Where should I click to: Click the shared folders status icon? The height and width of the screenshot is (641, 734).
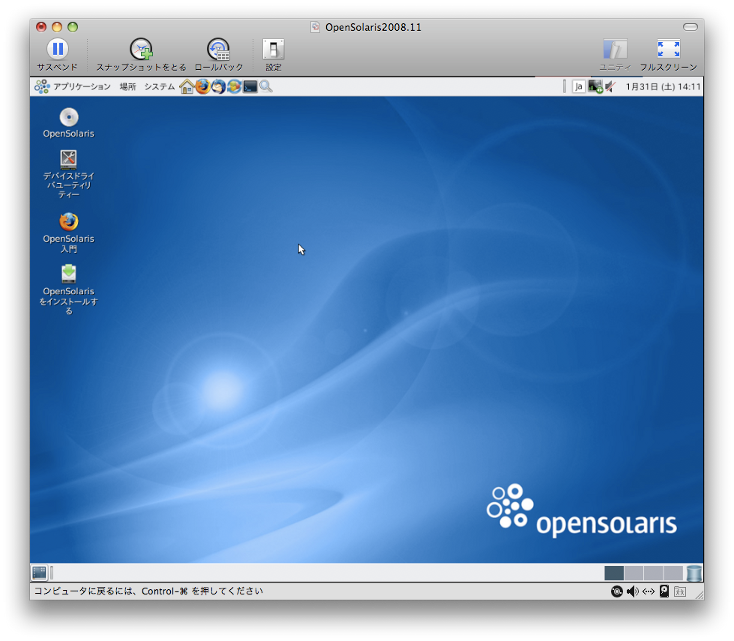tap(680, 592)
